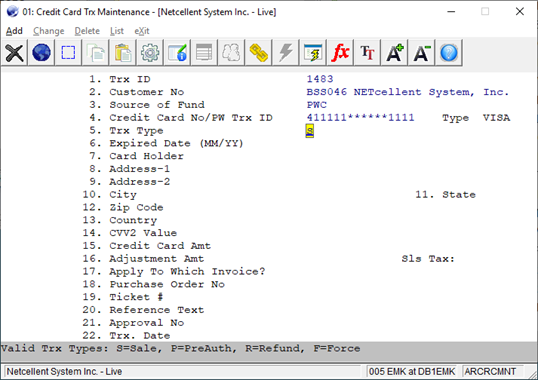This screenshot has height=380, width=538.
Task: Click the Apply To Which Invoice? label
Action: [187, 272]
